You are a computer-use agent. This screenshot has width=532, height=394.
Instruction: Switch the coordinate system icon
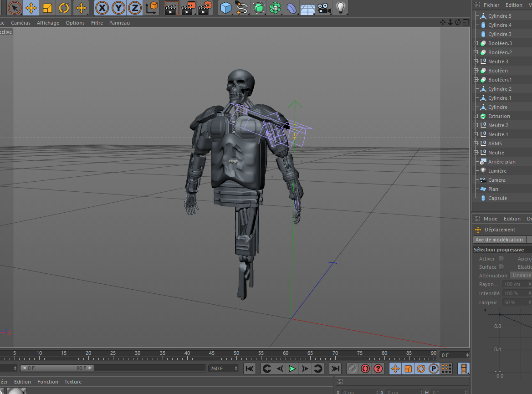tap(152, 8)
